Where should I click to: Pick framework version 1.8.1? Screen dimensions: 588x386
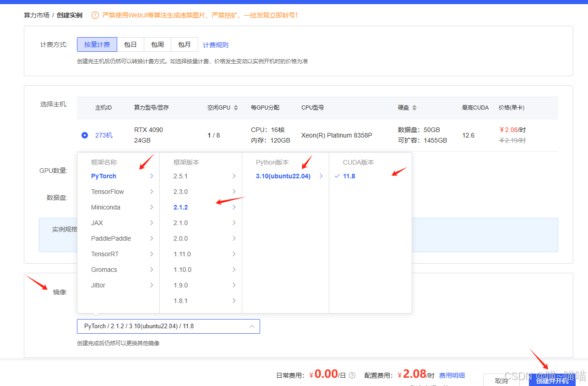[180, 301]
